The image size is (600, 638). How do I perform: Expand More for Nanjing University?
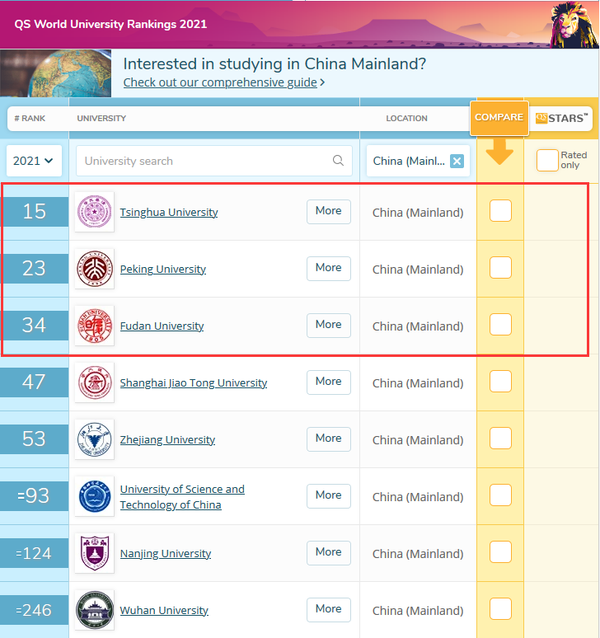329,553
